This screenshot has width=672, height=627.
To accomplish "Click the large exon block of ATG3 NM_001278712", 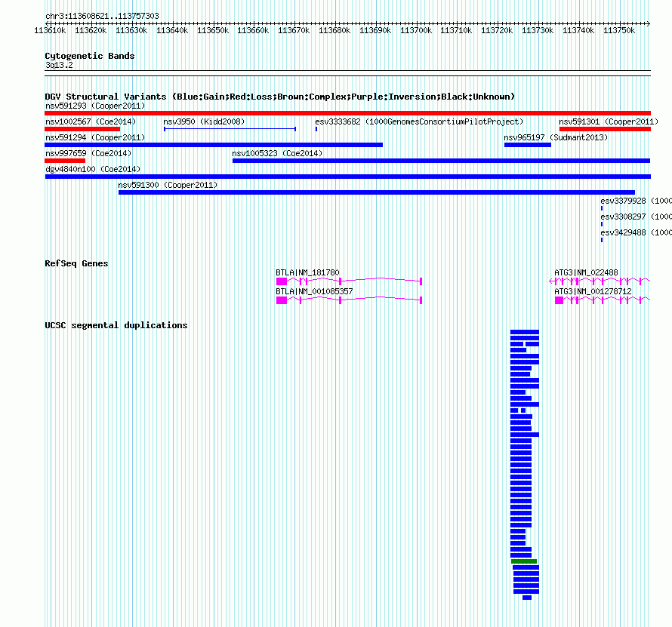I will (x=559, y=300).
